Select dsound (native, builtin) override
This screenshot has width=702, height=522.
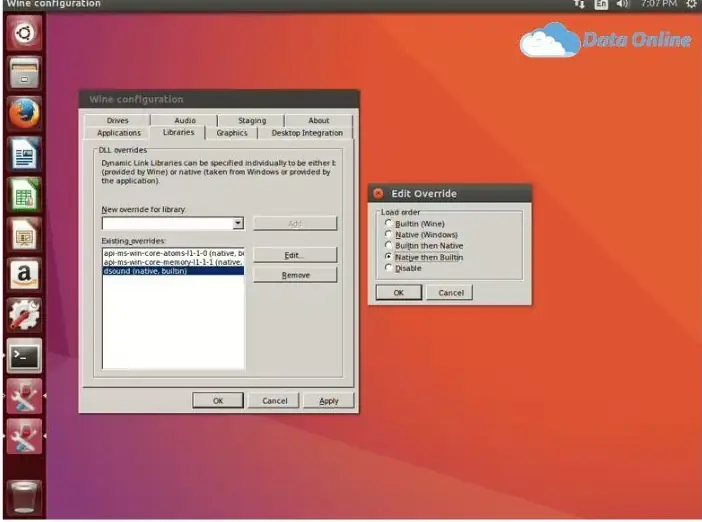tap(173, 271)
